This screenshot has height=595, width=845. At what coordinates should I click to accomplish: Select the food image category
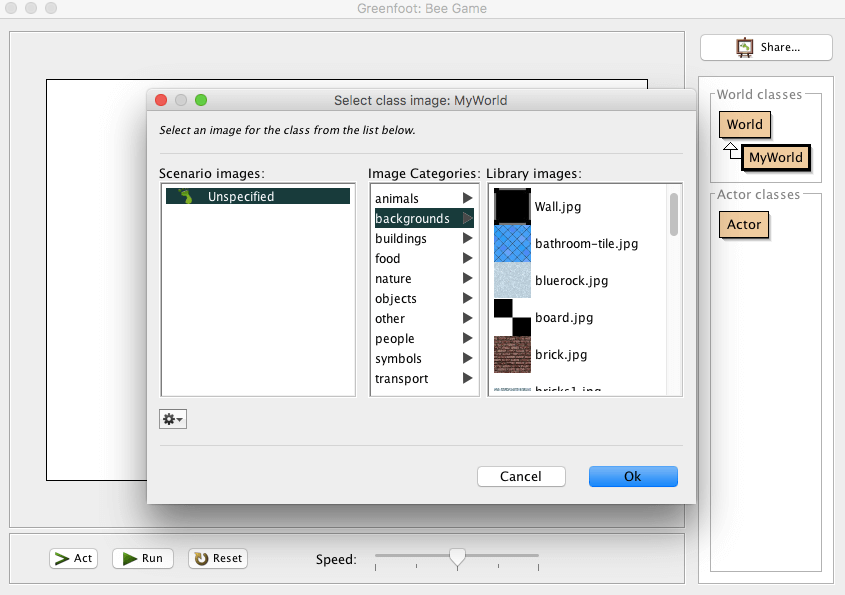point(388,259)
